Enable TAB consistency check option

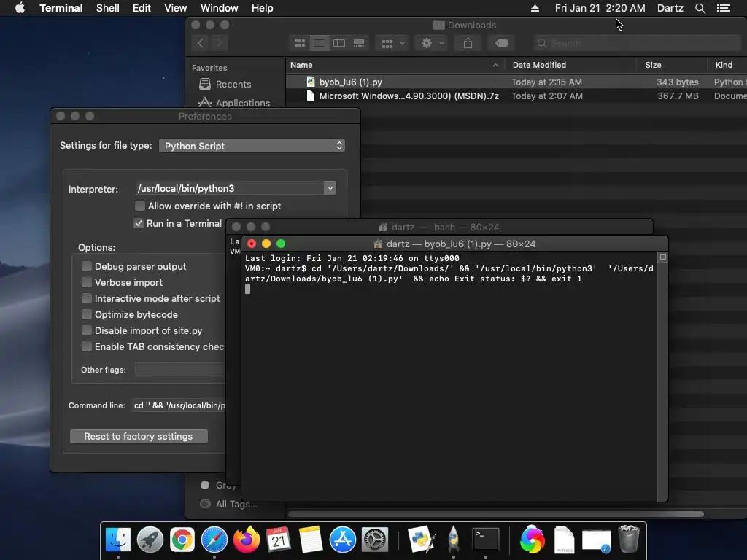pos(87,346)
